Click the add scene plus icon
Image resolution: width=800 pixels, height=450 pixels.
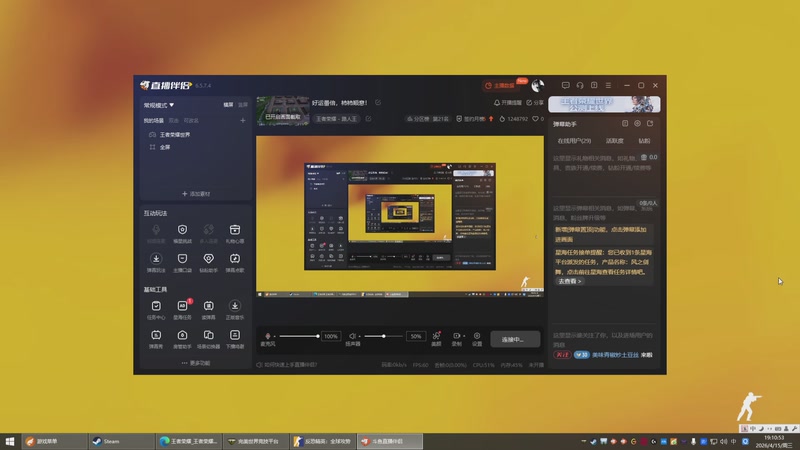[x=243, y=120]
